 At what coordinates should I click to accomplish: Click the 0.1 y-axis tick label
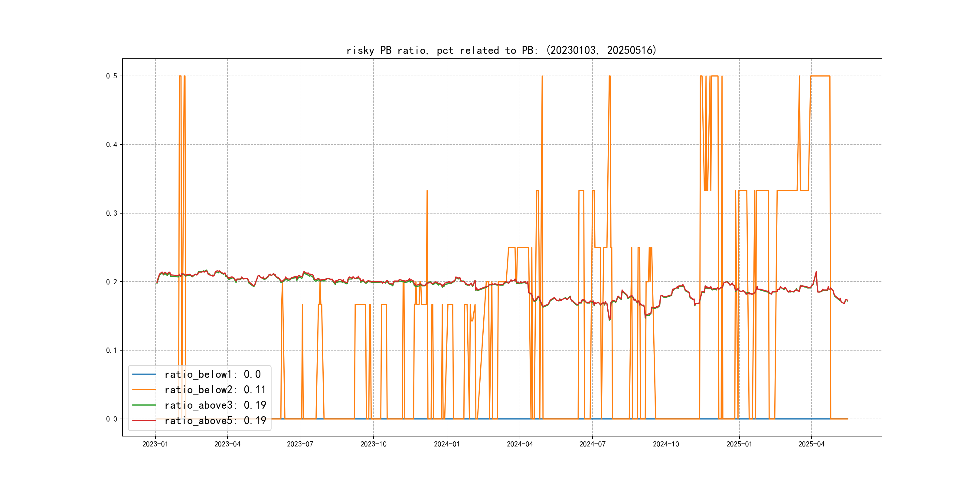click(112, 350)
